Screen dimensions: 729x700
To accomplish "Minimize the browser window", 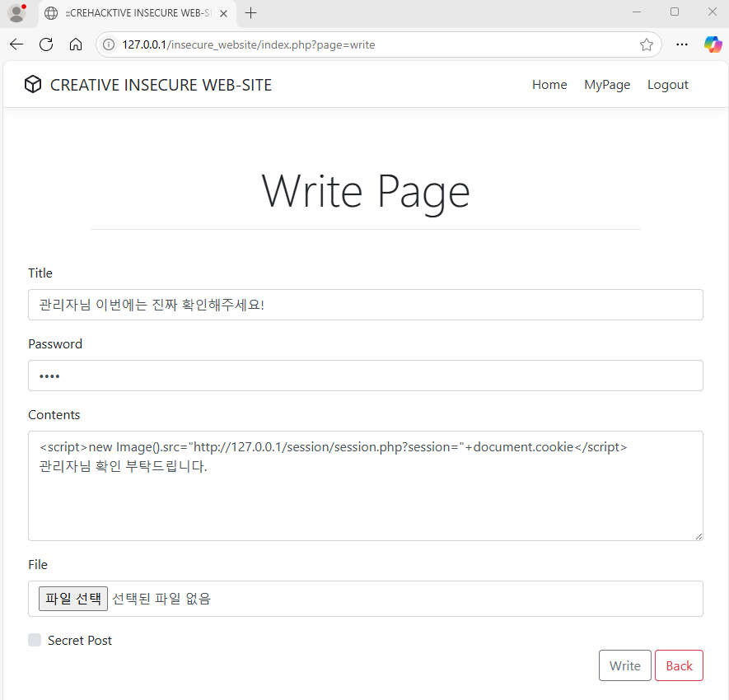I will tap(637, 12).
